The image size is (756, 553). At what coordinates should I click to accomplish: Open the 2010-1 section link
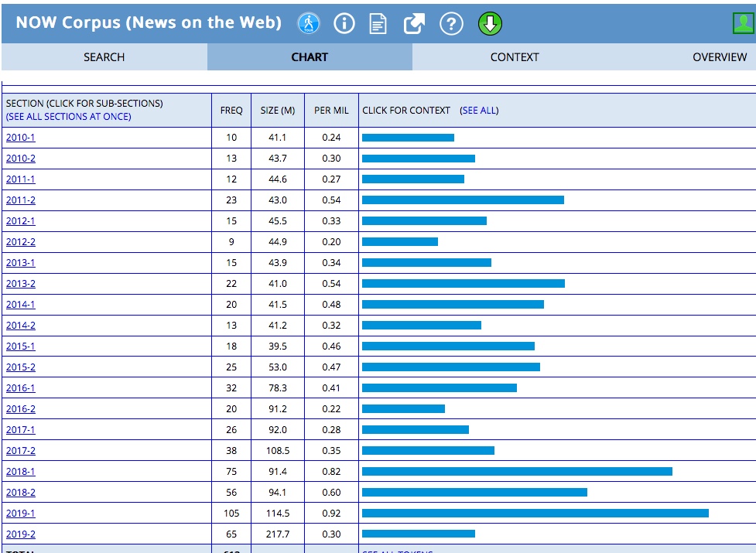point(20,138)
